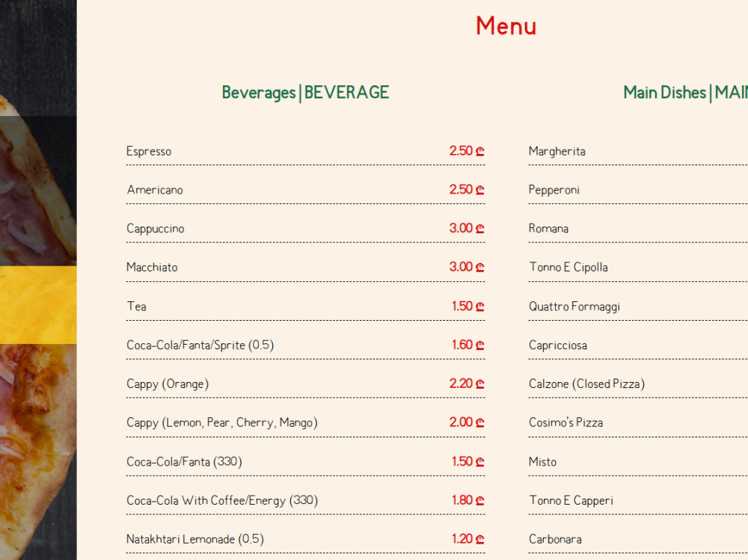Click the pizza photo on the left

[38, 280]
